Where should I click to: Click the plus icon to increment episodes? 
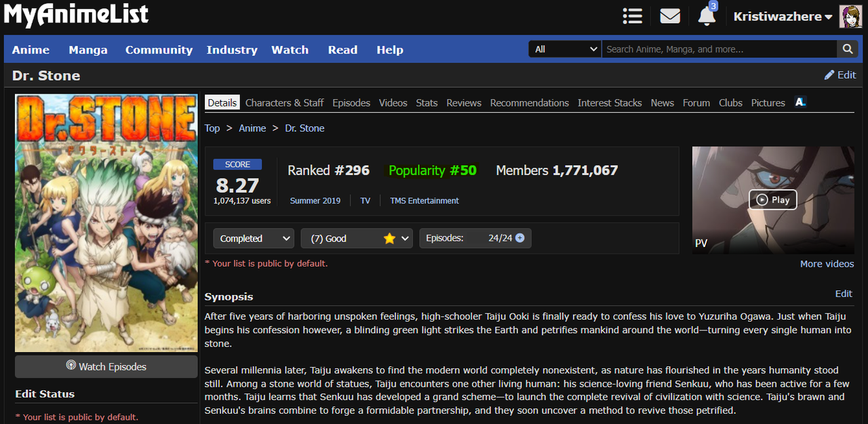click(x=520, y=238)
